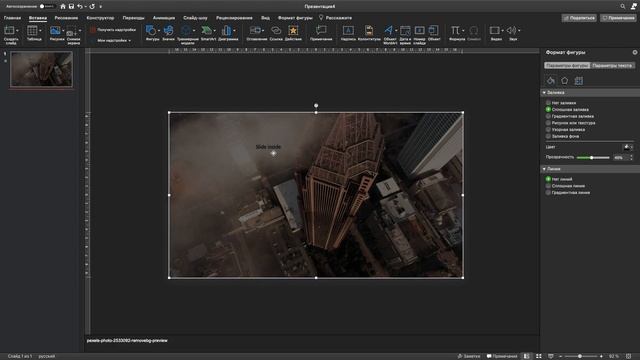Switch to normal view icon in status bar

[527, 356]
